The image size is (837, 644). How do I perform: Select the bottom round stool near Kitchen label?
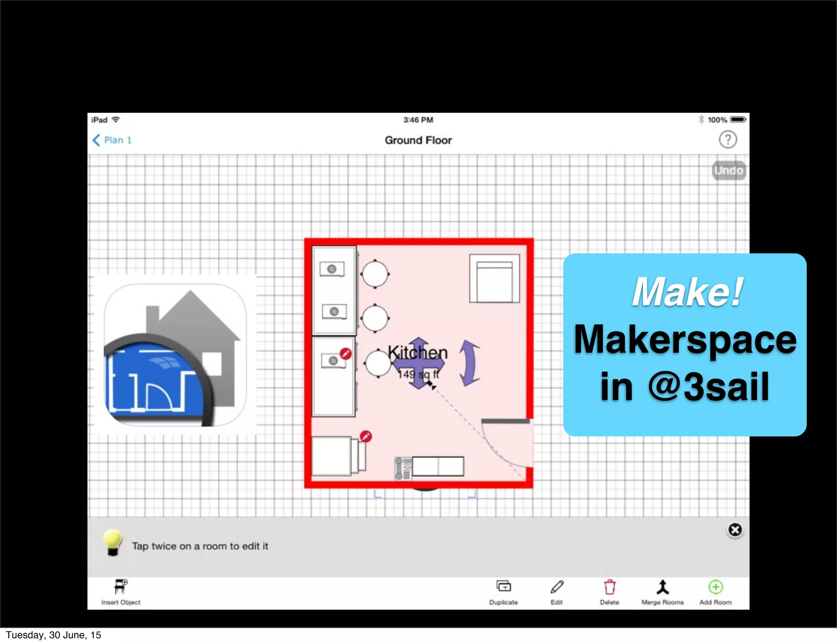(378, 363)
